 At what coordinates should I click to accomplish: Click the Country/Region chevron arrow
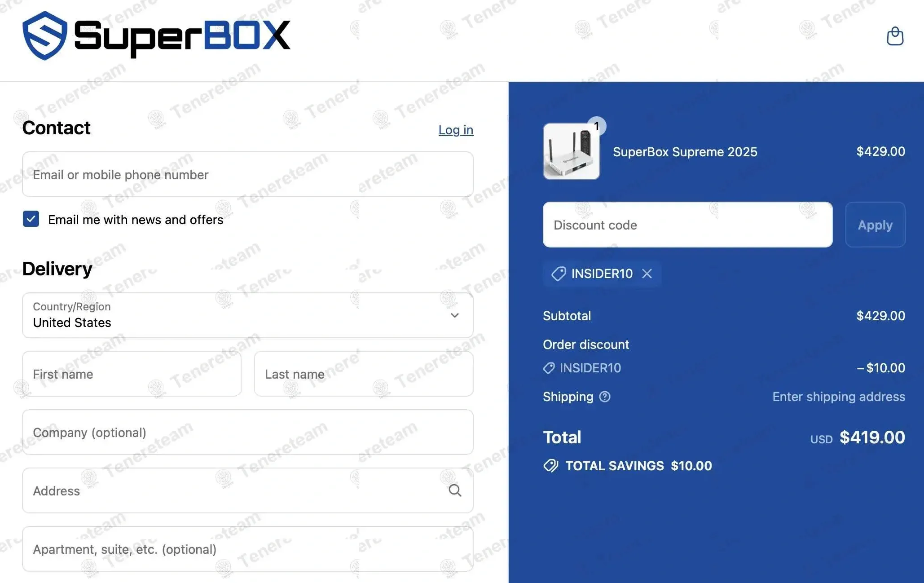point(454,315)
